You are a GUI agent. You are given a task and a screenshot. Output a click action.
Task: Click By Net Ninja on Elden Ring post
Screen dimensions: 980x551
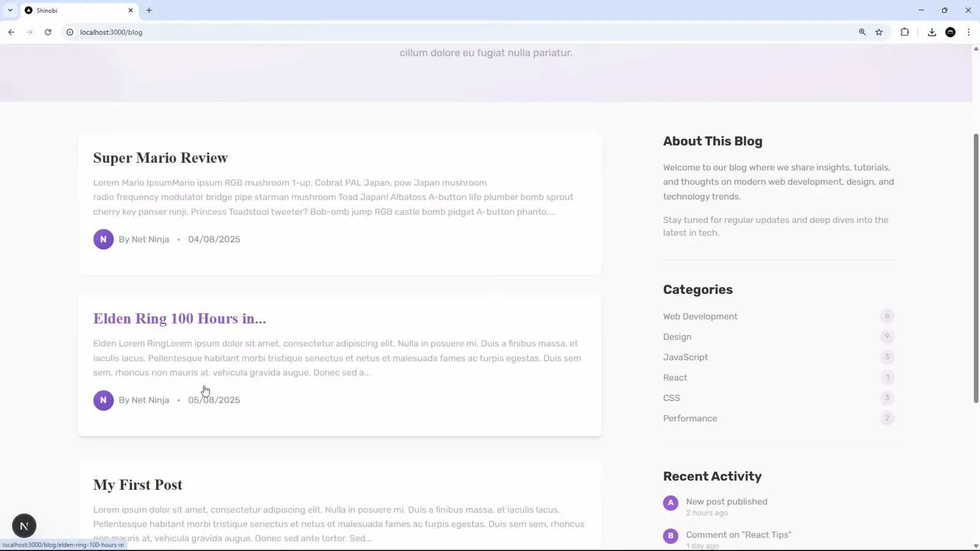point(144,400)
